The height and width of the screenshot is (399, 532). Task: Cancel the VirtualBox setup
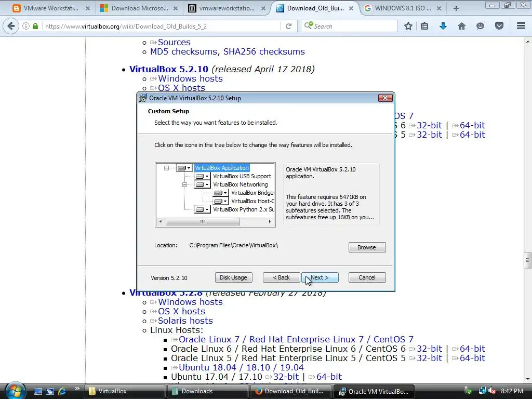(x=367, y=277)
